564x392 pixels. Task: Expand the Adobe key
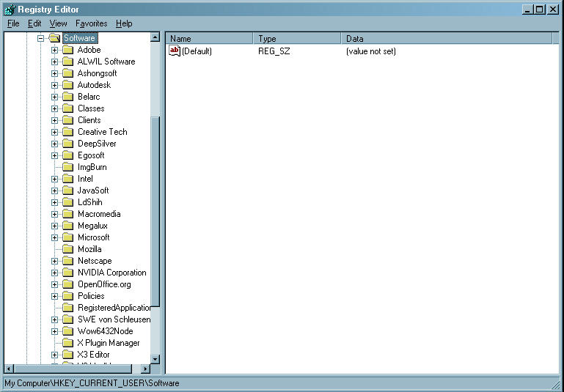(55, 50)
